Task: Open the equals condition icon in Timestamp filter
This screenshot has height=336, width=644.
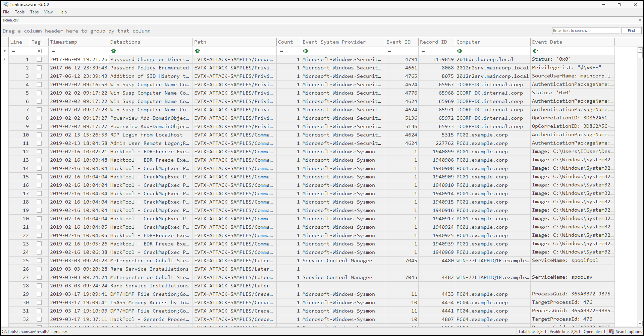Action: coord(53,51)
